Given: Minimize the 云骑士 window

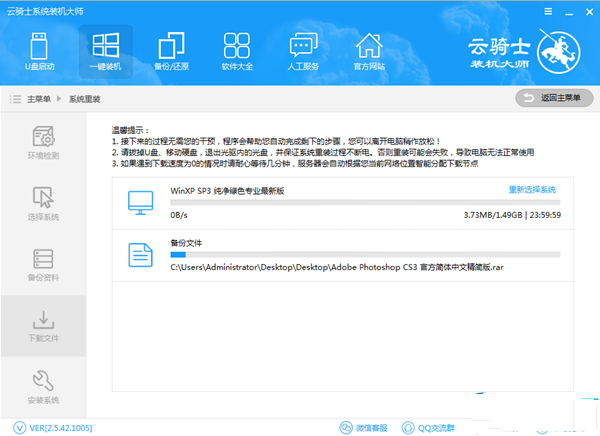Looking at the screenshot, I should pyautogui.click(x=569, y=12).
